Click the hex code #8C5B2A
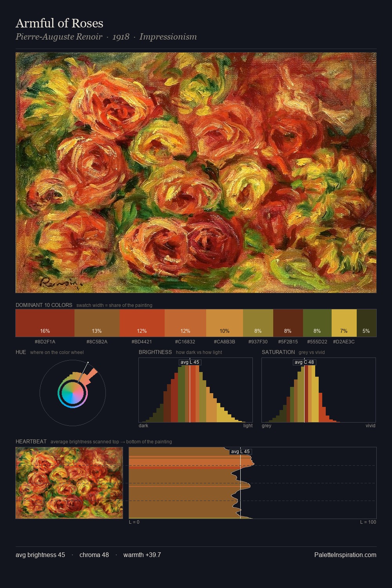The image size is (392, 588). click(97, 342)
